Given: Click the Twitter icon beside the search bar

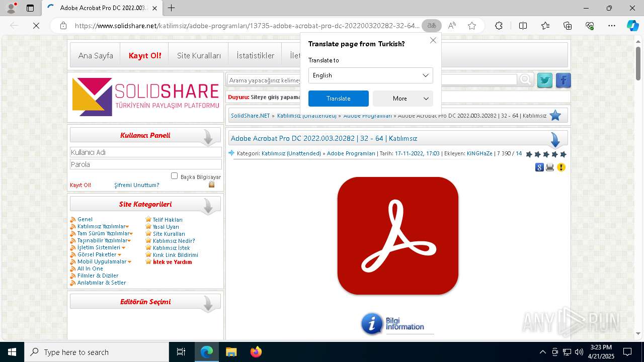Looking at the screenshot, I should click(545, 80).
